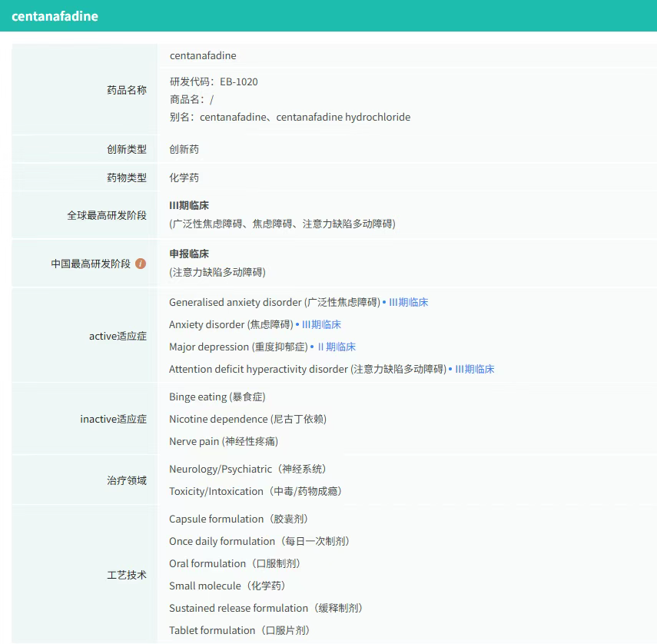Click the info icon beside 中国最高研发阶段
This screenshot has width=657, height=644.
pos(141,264)
